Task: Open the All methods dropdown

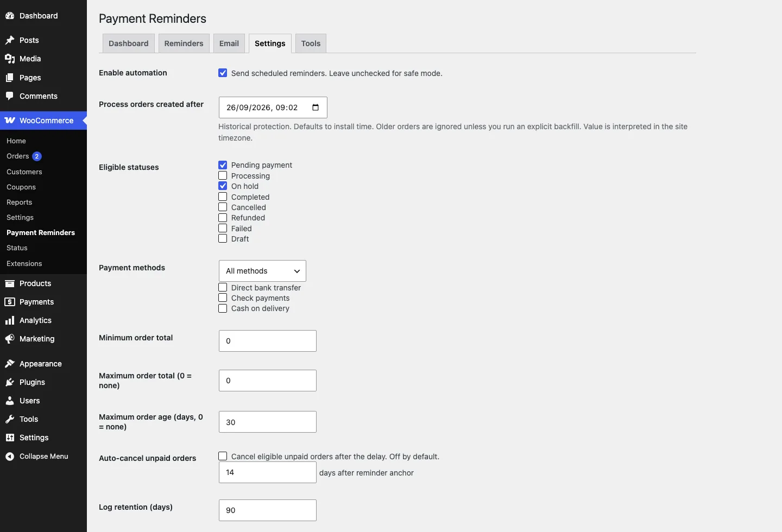Action: [x=262, y=271]
